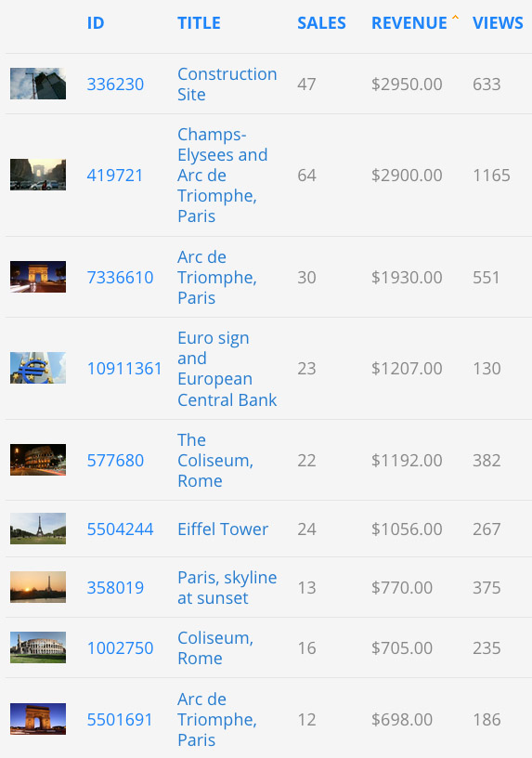Sort table by the ID column header
532x758 pixels.
click(96, 22)
